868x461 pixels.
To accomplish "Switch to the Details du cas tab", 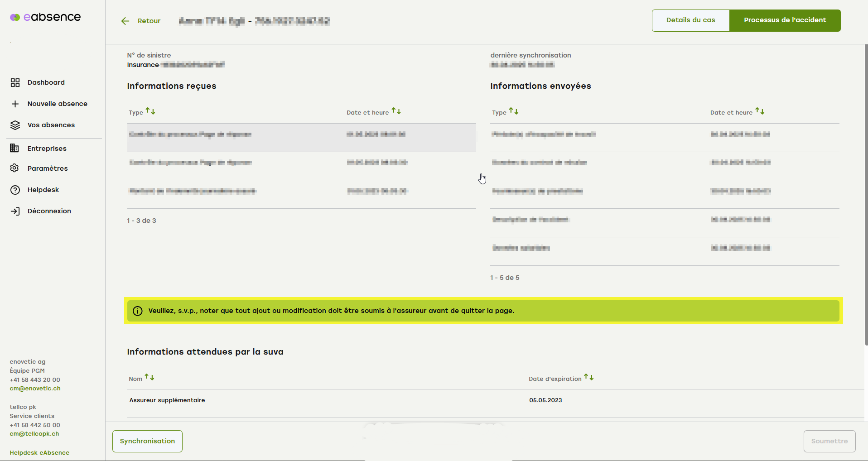I will pyautogui.click(x=690, y=20).
